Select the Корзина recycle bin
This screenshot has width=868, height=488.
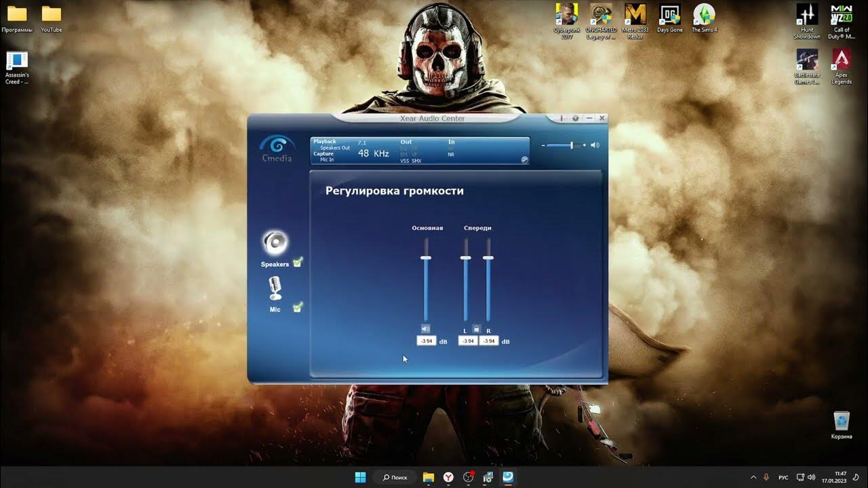click(842, 426)
